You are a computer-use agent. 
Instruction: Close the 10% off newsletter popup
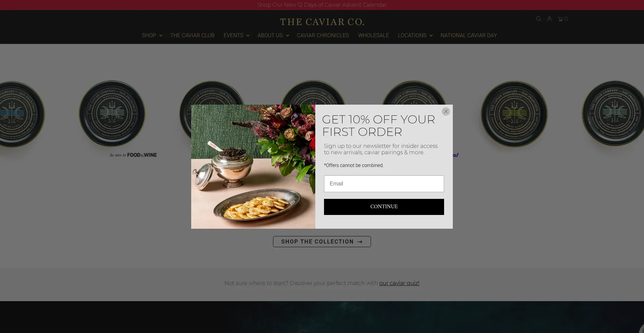[x=446, y=111]
